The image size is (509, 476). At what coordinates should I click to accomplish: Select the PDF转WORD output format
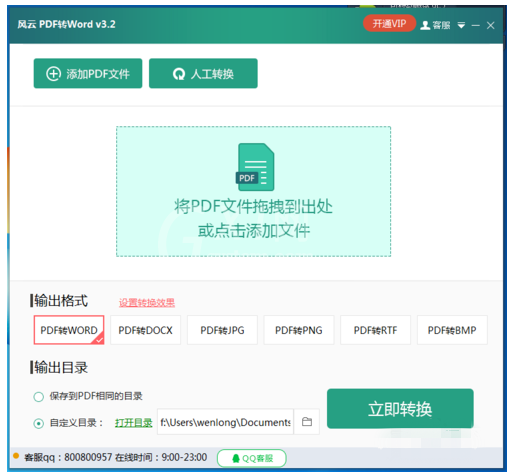[69, 330]
